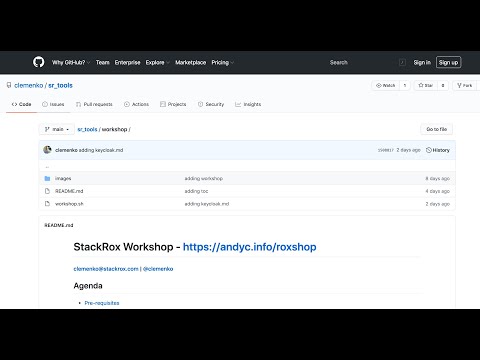Click the slash shortcut icon in search
The height and width of the screenshot is (360, 480).
point(402,62)
